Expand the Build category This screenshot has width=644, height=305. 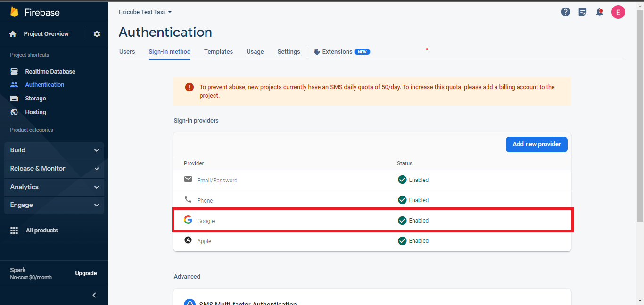[54, 150]
